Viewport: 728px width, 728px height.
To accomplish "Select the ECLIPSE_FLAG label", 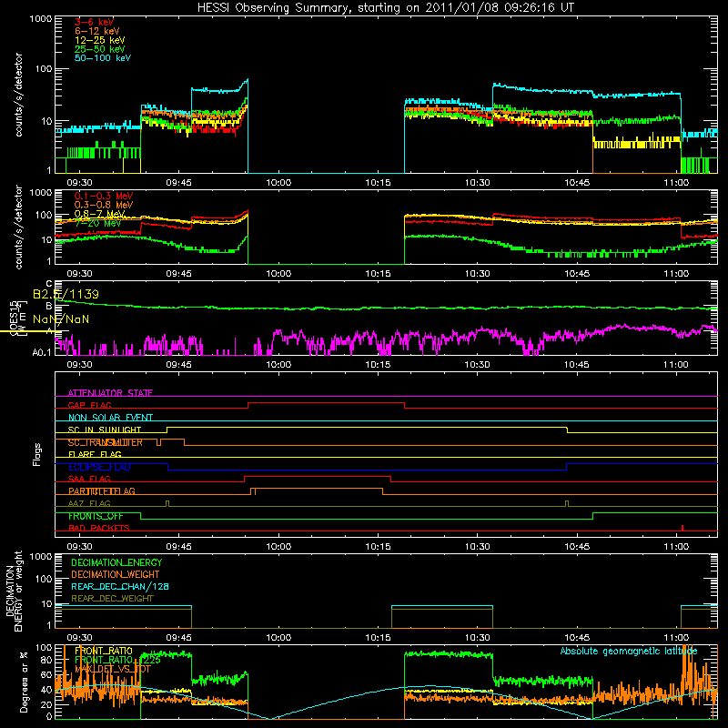I will point(99,467).
